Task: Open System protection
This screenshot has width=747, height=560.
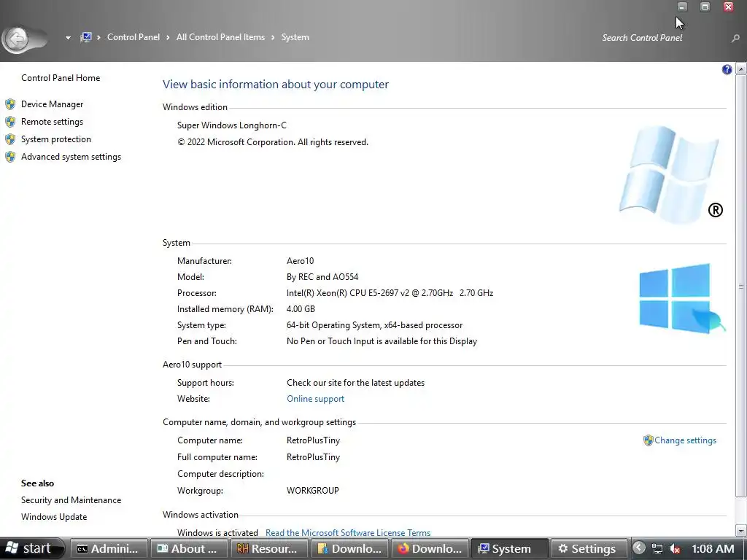Action: 55,139
